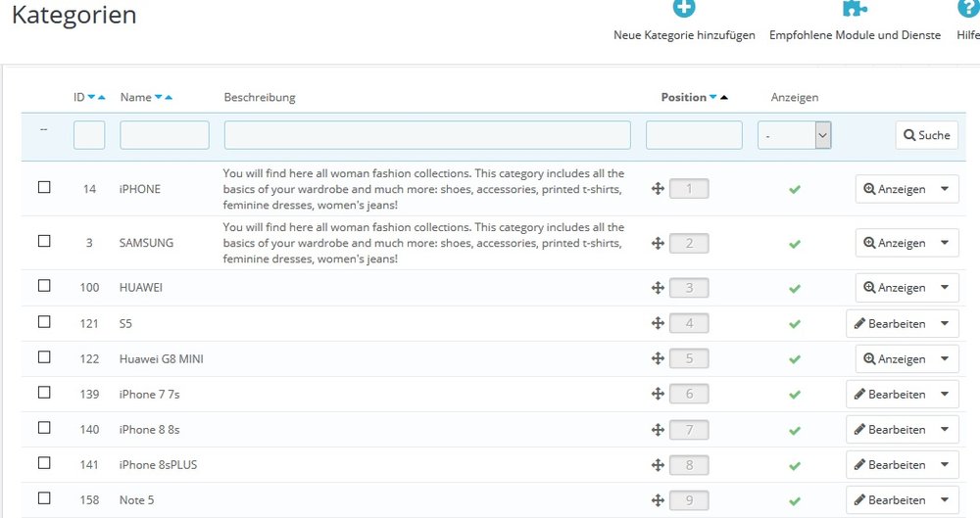This screenshot has height=518, width=980.
Task: Focus the Name filter input field
Action: pyautogui.click(x=165, y=135)
